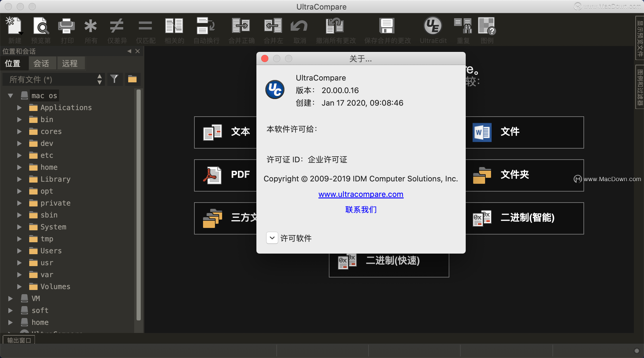Image resolution: width=644 pixels, height=358 pixels.
Task: Click the browse folder icon beside filter
Action: [132, 79]
